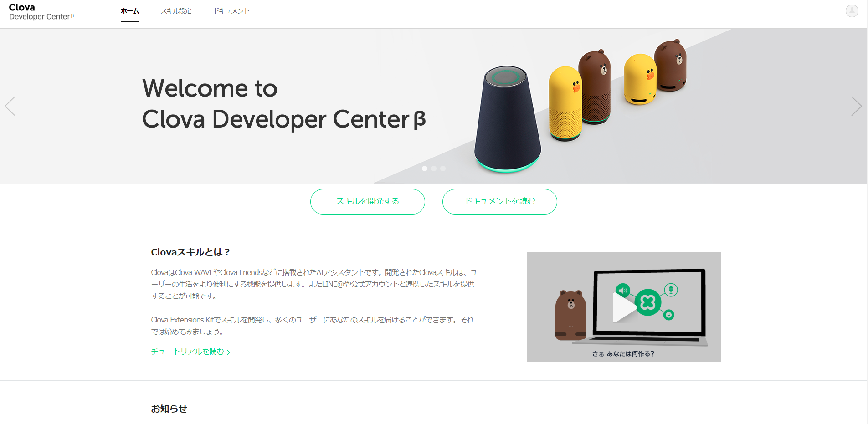This screenshot has height=424, width=868.
Task: Click the さぁ あなたは何作る? video caption
Action: click(x=623, y=354)
